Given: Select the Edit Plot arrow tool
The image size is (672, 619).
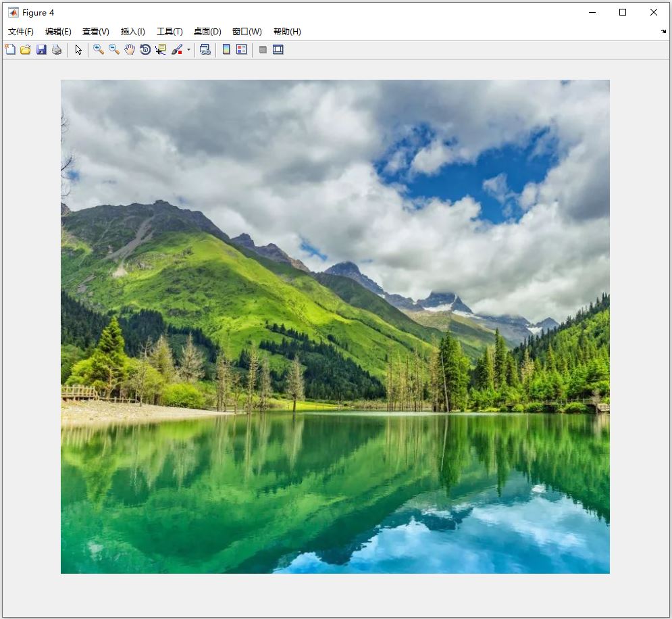Looking at the screenshot, I should [x=78, y=50].
